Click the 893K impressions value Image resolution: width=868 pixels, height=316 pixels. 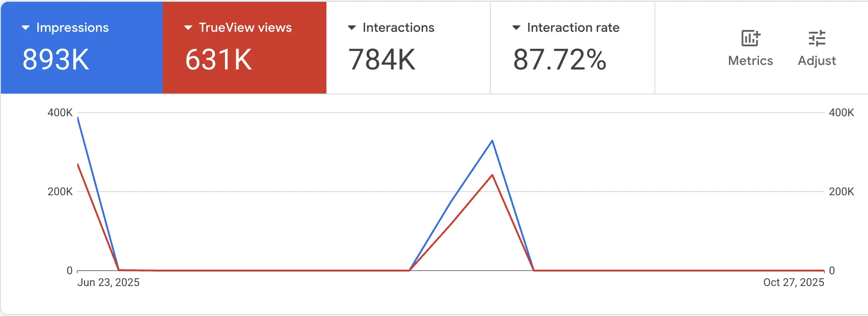(x=56, y=59)
